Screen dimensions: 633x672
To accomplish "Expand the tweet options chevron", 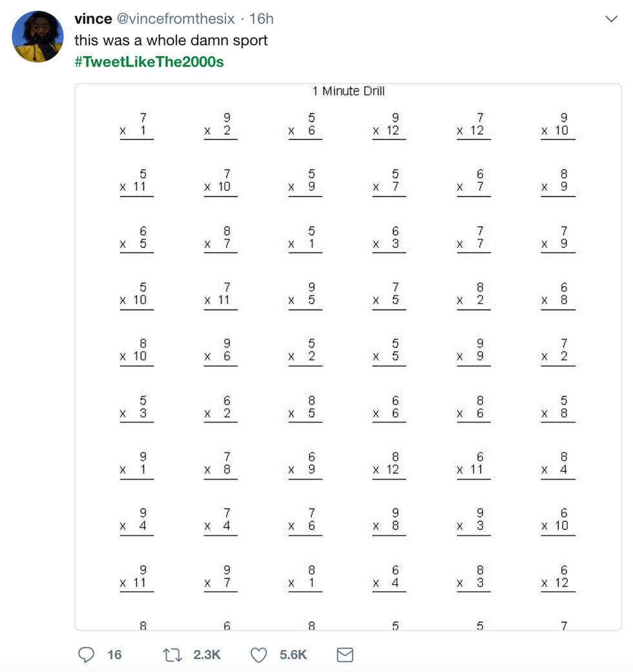I will [x=611, y=19].
